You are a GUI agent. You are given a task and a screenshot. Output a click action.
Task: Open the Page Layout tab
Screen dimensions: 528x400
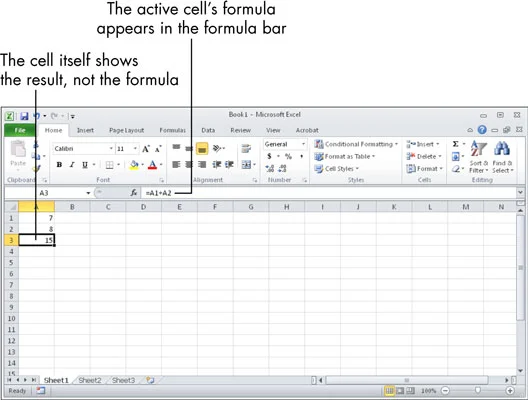pos(126,130)
